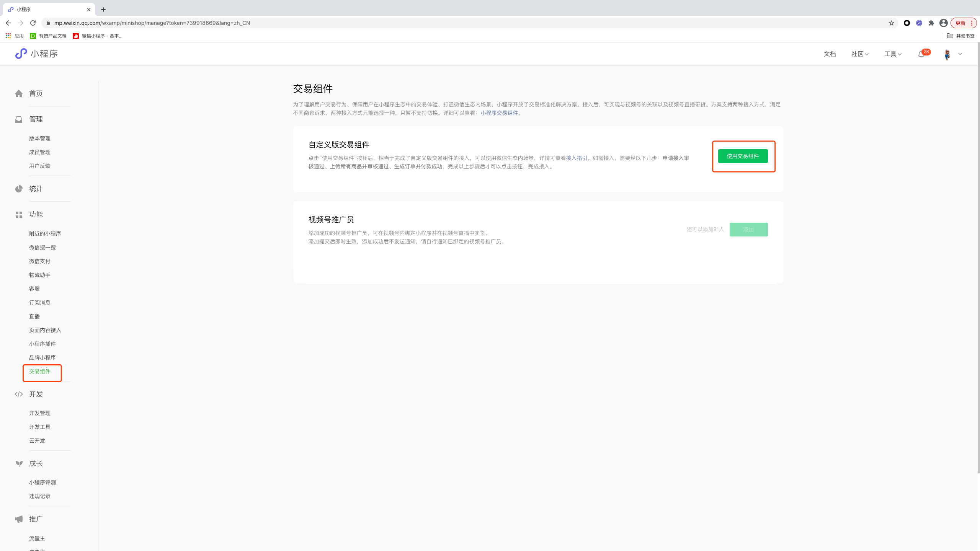This screenshot has width=980, height=551.
Task: Click the 首页 home icon
Action: pos(19,94)
